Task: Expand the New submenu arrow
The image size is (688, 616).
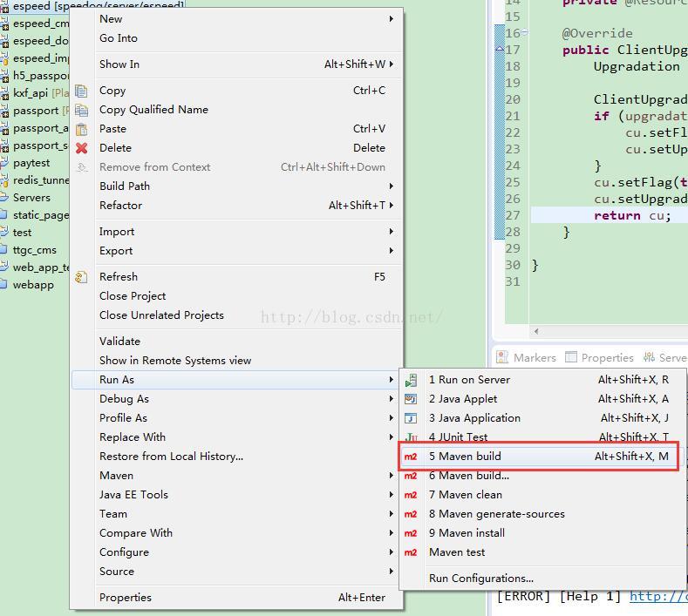Action: [391, 19]
